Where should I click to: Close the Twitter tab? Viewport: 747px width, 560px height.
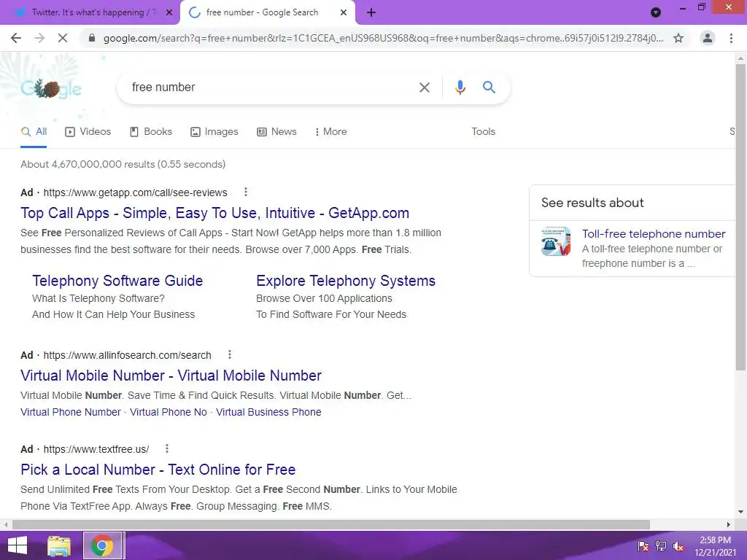pos(169,13)
